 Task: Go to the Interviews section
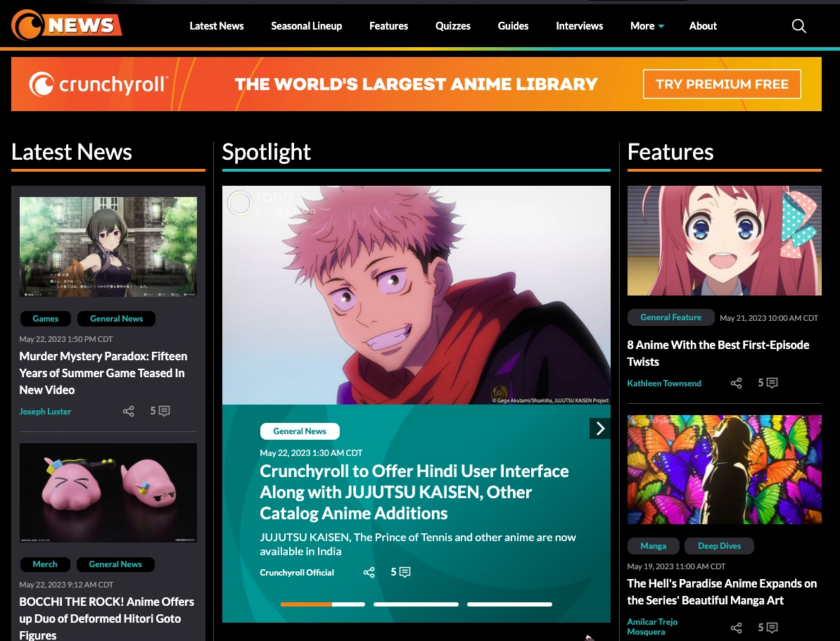tap(579, 25)
